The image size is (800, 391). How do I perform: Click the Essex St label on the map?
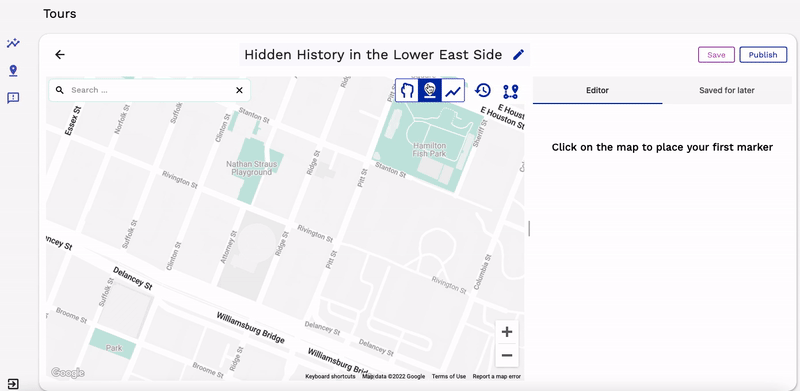[73, 121]
